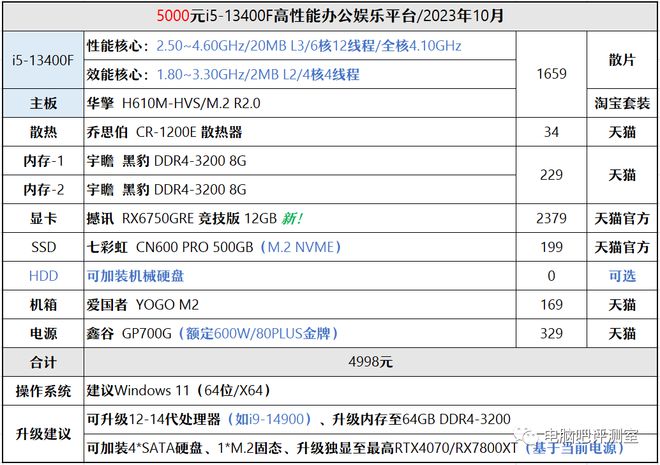Viewport: 660px width, 465px height.
Task: Select the '主板' label cell
Action: [43, 103]
